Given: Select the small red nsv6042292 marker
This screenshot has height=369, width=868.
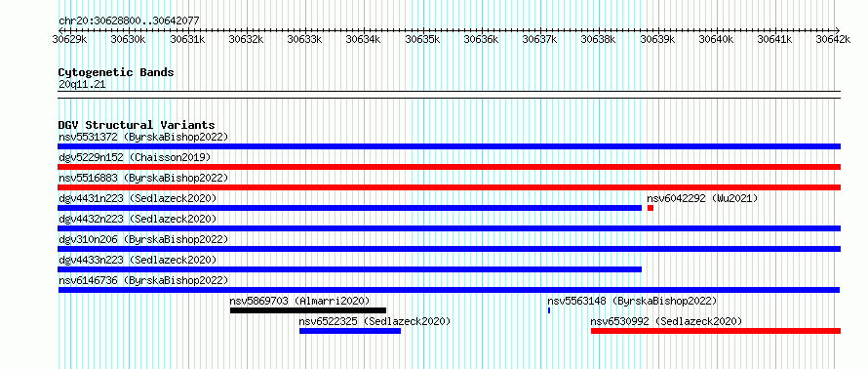Looking at the screenshot, I should (x=651, y=208).
